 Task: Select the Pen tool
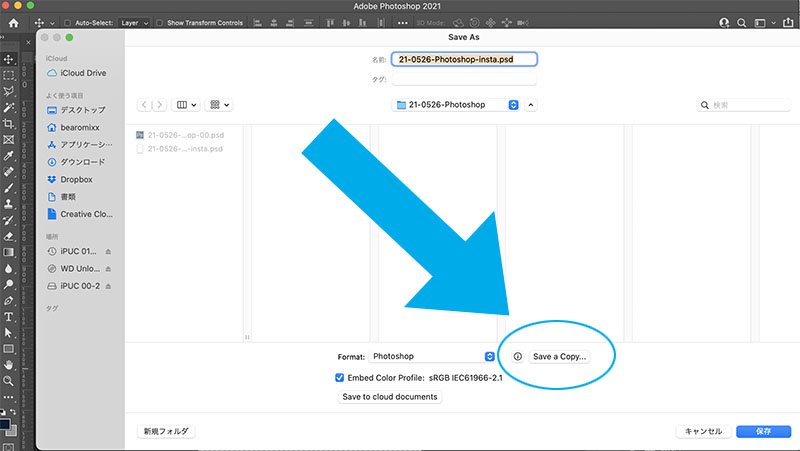[9, 300]
